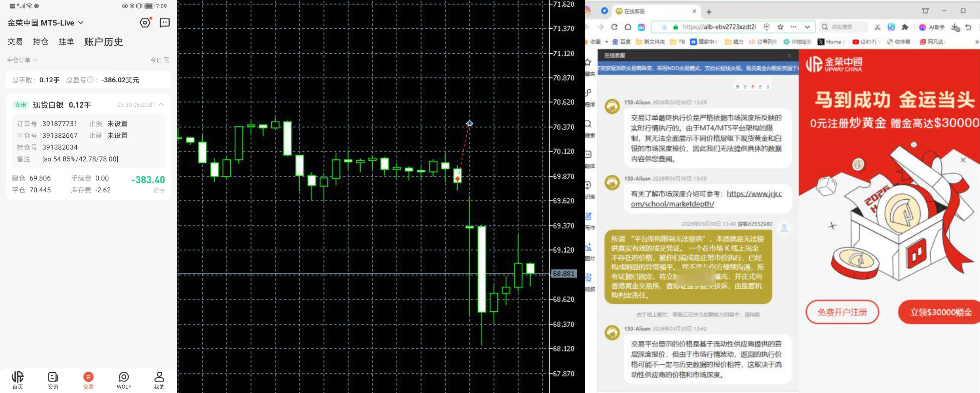Switch to the 持仓 tab
Viewport: 980px width, 393px height.
tap(41, 42)
